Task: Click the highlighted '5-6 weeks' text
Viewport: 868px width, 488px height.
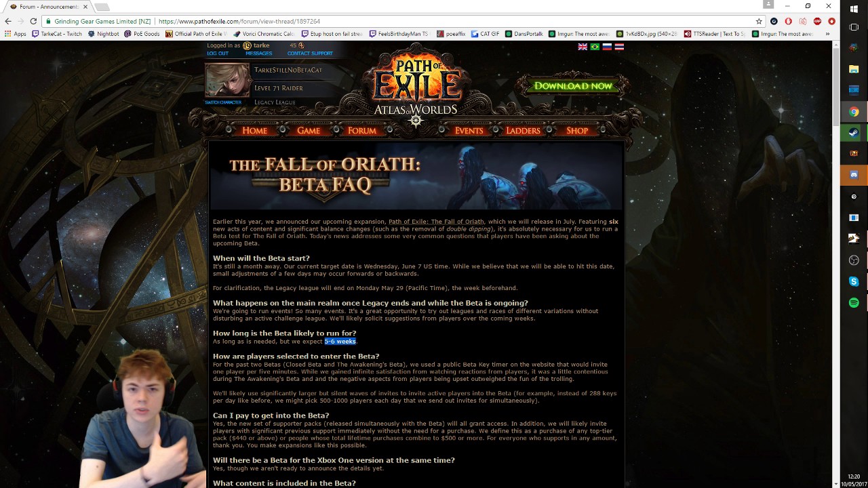Action: [340, 342]
